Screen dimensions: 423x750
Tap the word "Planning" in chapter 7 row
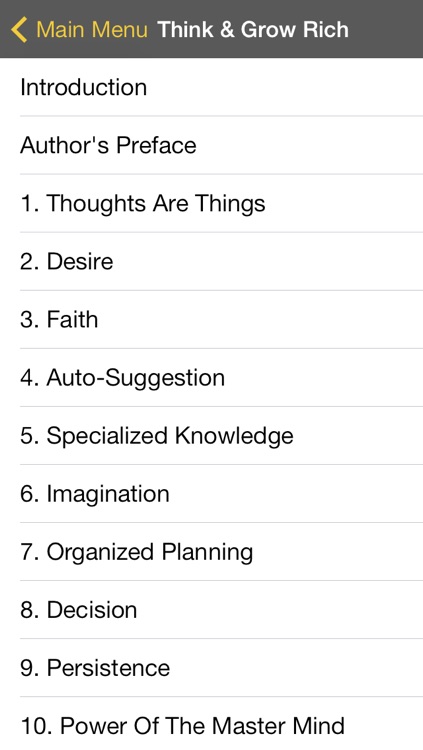click(207, 553)
